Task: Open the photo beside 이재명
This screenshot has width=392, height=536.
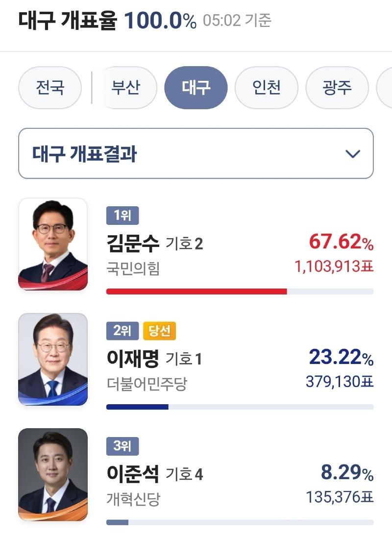Action: pos(53,360)
